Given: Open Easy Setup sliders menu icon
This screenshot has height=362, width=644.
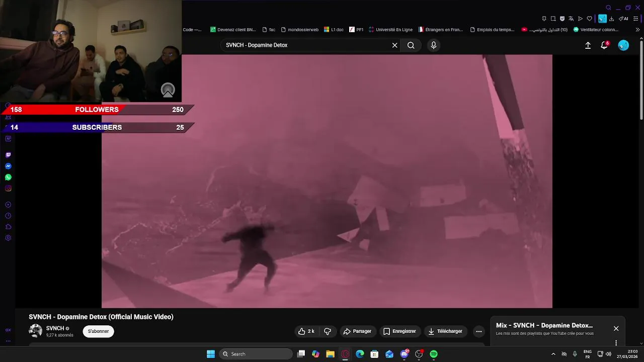Looking at the screenshot, I should [x=635, y=19].
